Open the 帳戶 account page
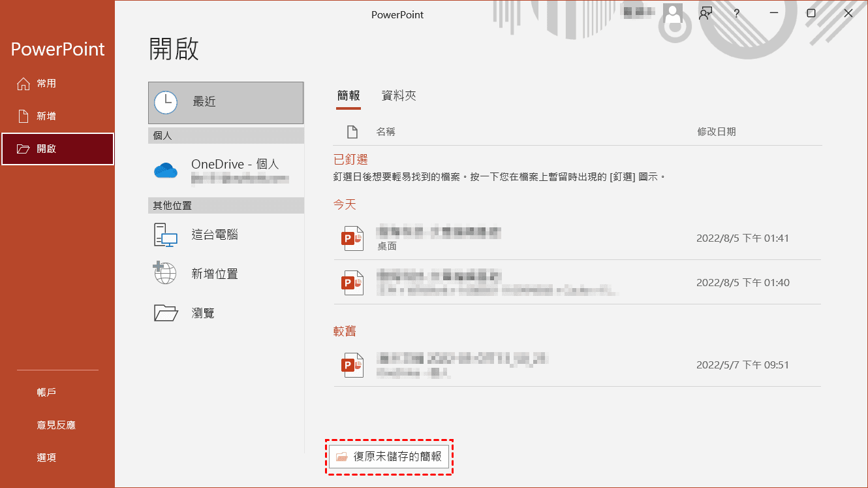The image size is (868, 488). tap(57, 393)
